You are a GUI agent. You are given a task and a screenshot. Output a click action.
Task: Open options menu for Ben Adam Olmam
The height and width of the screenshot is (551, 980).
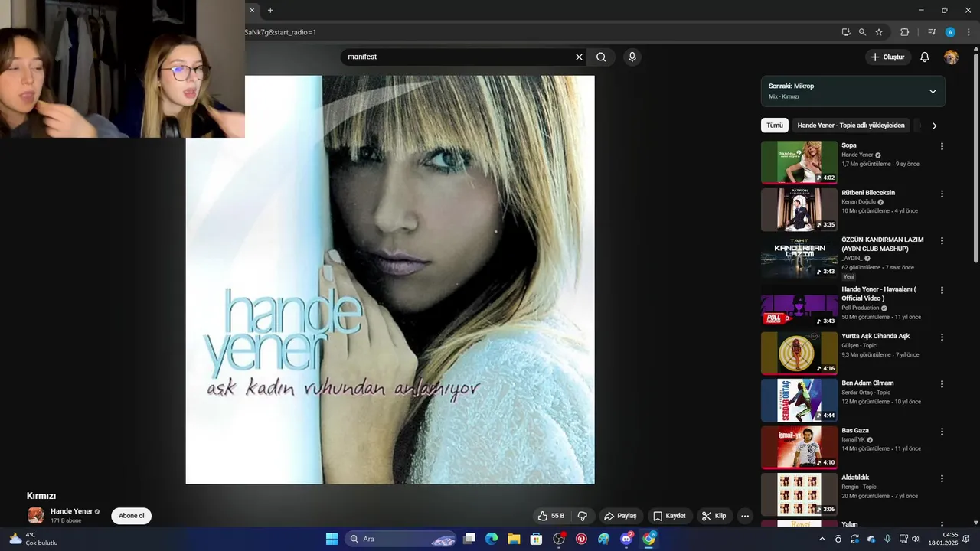coord(942,384)
